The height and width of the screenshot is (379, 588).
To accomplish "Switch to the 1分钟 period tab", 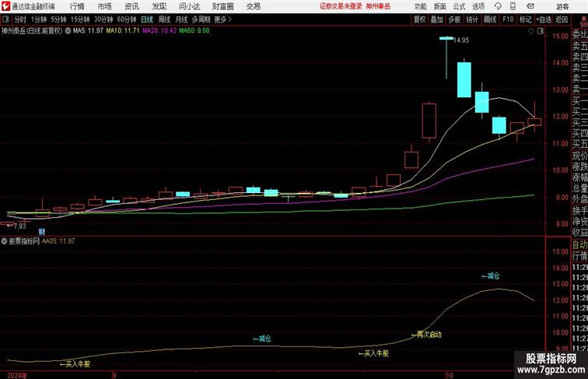I will [39, 19].
